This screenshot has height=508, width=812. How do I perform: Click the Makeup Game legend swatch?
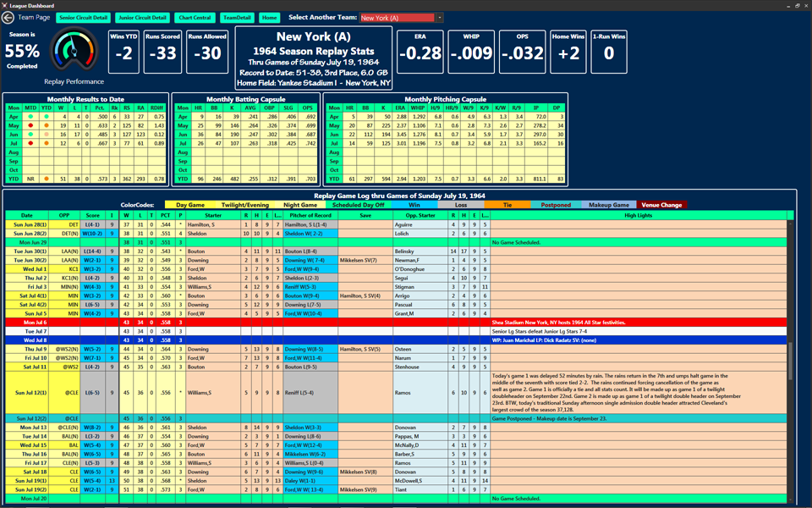tap(609, 205)
